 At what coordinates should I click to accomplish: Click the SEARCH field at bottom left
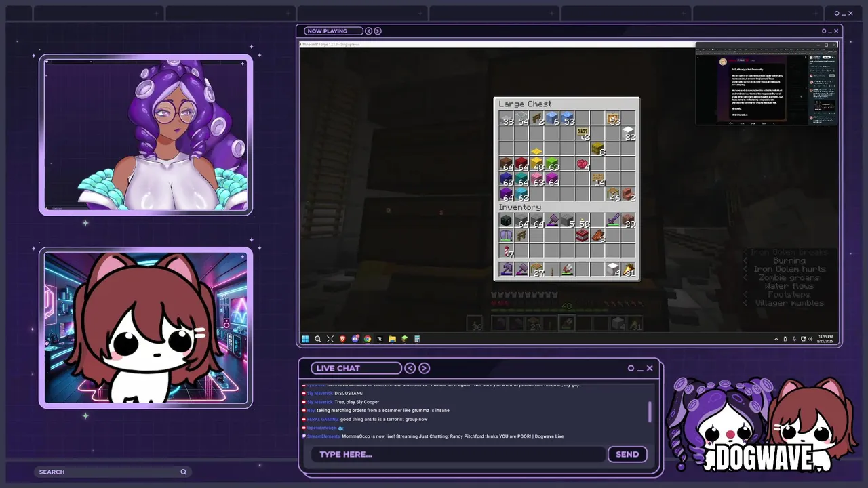113,472
